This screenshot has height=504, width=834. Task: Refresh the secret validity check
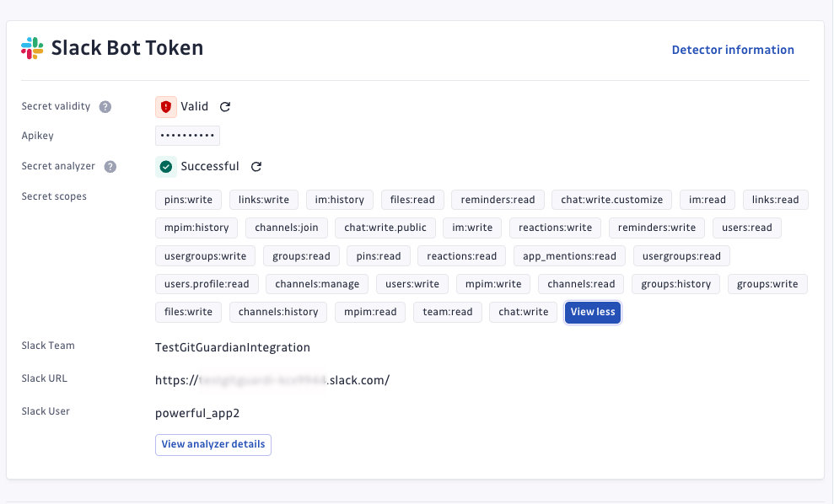click(x=225, y=107)
